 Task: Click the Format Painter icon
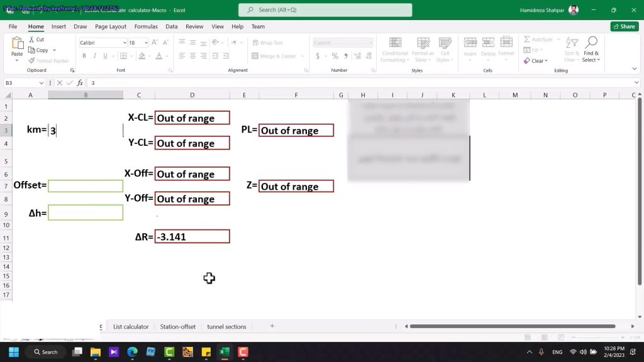pos(31,60)
